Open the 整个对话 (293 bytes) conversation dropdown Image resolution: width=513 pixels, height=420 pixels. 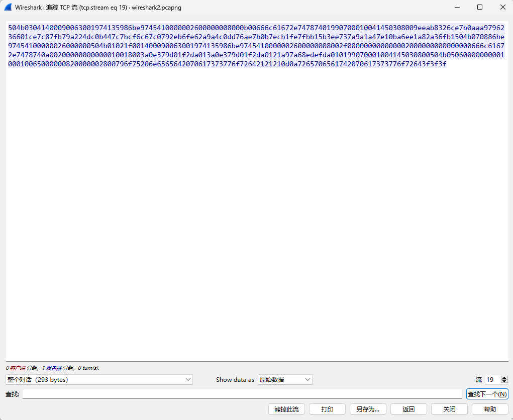point(99,380)
